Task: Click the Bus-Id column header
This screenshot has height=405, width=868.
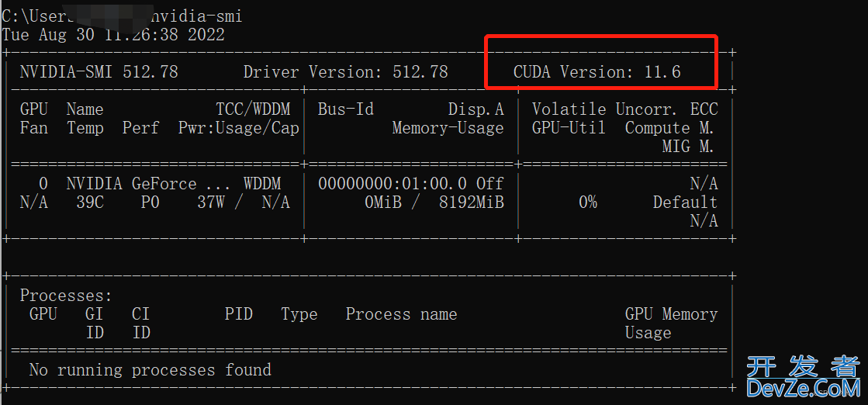Action: [x=345, y=109]
